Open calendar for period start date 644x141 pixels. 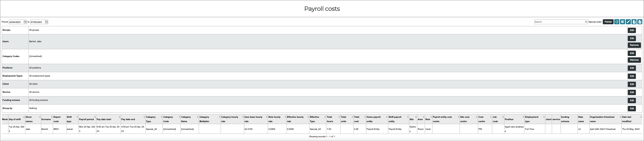pyautogui.click(x=25, y=22)
